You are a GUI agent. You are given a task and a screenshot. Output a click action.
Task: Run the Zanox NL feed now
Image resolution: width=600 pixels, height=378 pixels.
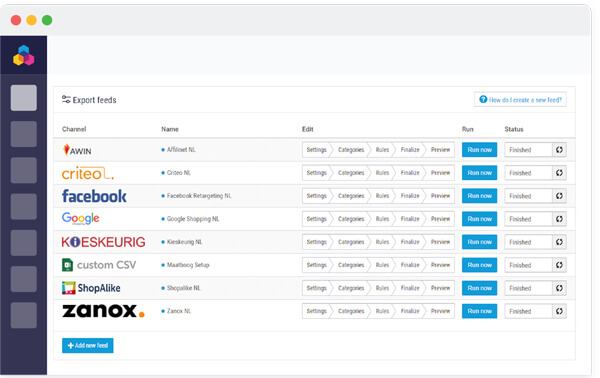(x=479, y=311)
